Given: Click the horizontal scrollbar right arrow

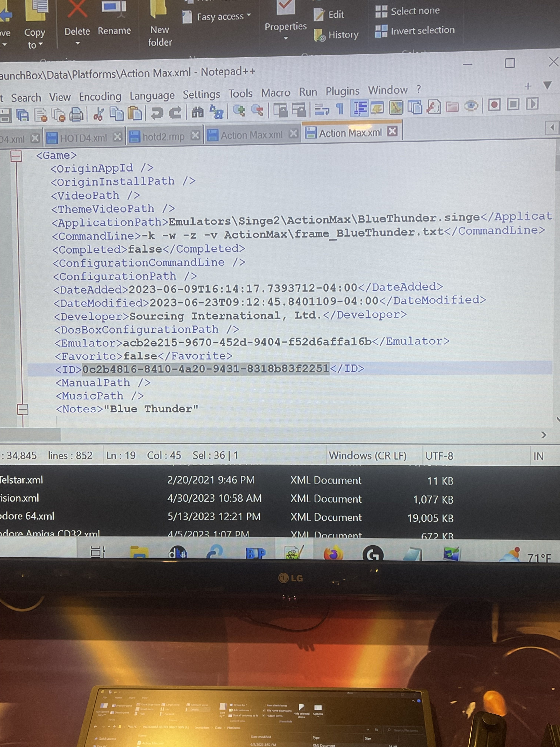Looking at the screenshot, I should [x=544, y=435].
